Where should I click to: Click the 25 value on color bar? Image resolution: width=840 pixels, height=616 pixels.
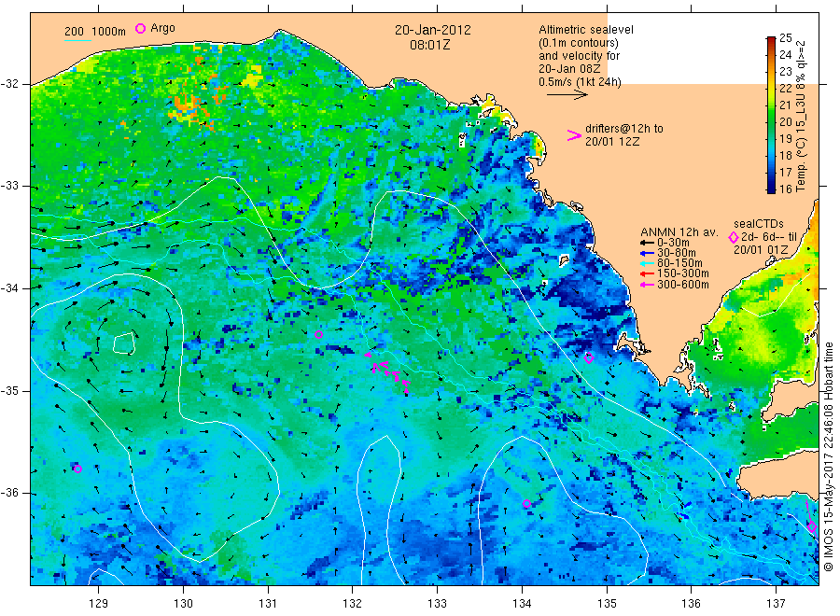[x=785, y=37]
